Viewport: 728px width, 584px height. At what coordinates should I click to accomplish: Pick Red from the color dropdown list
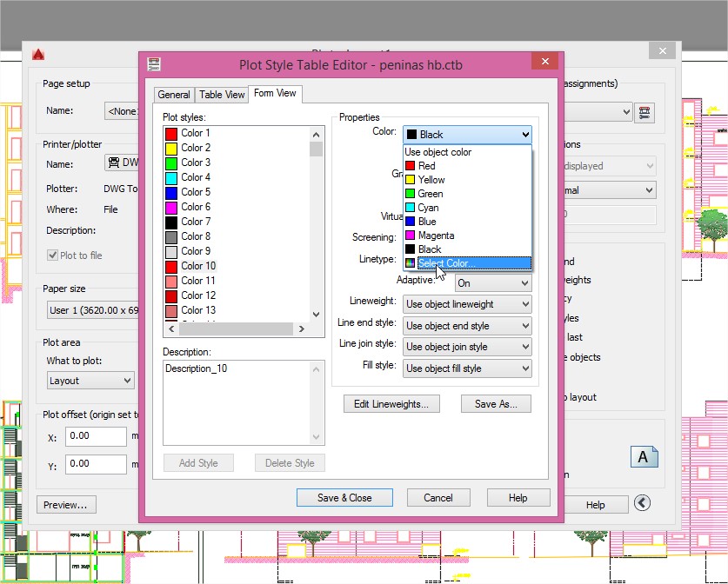pos(467,166)
